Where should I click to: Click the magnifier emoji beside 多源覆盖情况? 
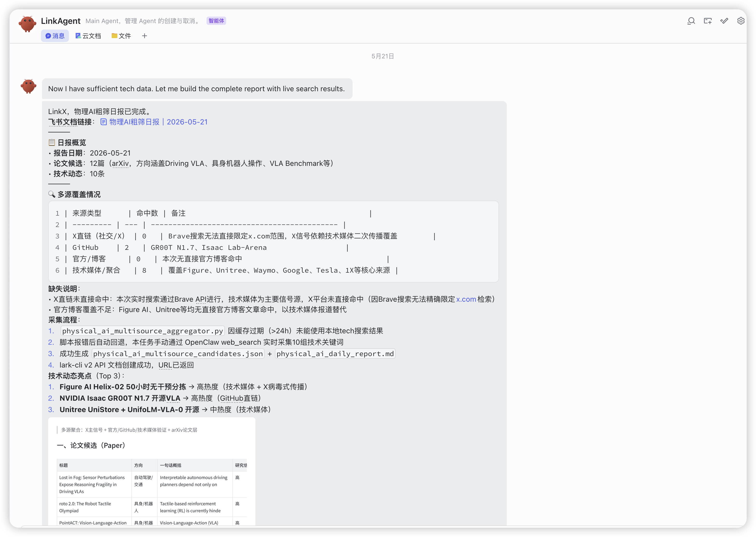click(x=52, y=194)
